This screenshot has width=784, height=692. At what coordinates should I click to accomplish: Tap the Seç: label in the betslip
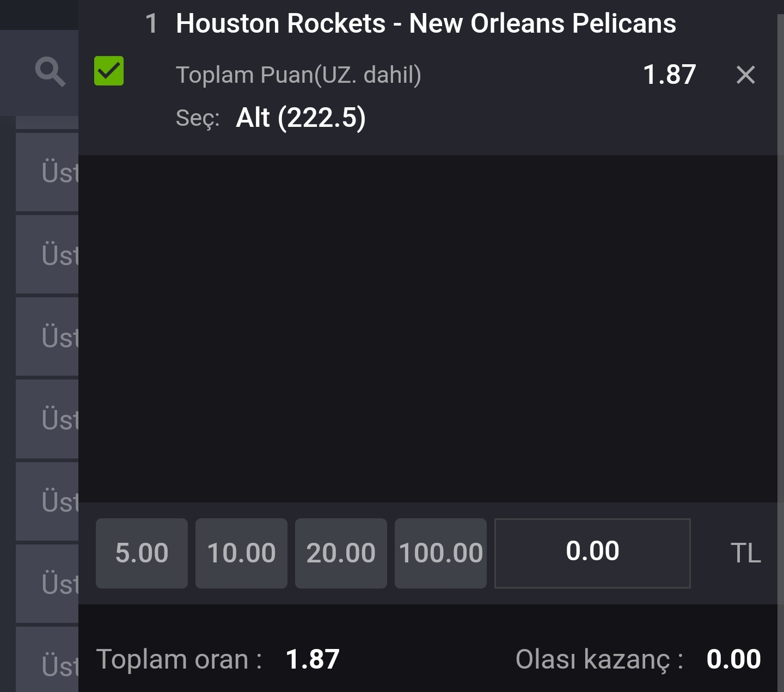pyautogui.click(x=198, y=118)
